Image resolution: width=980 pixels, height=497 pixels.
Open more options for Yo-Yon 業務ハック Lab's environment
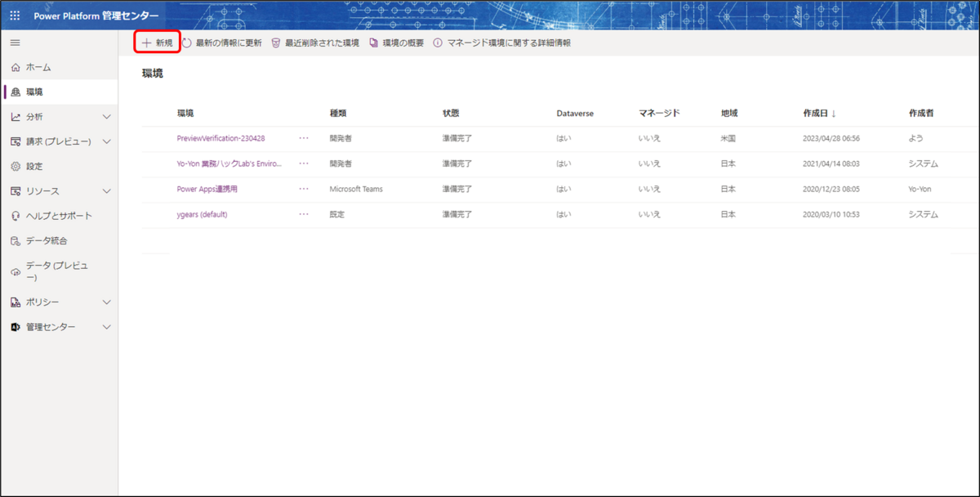pyautogui.click(x=304, y=163)
